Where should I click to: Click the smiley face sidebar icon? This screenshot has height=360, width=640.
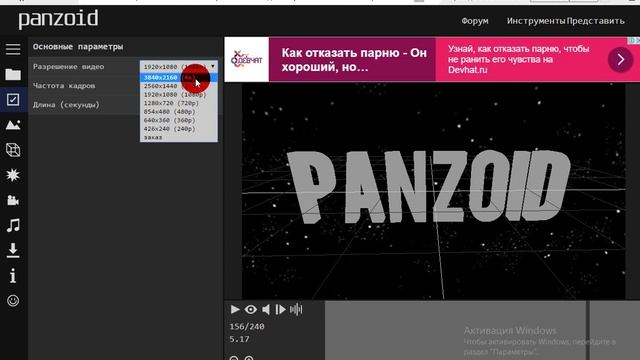[13, 301]
